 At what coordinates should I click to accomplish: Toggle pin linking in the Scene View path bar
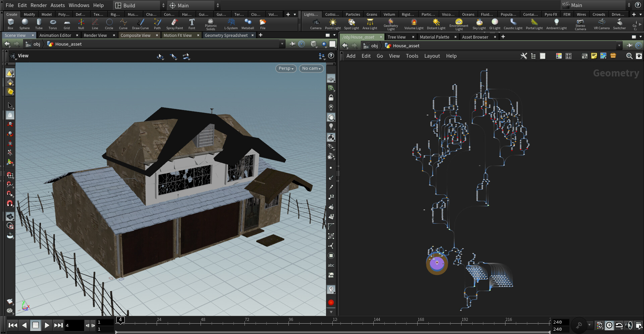click(292, 44)
